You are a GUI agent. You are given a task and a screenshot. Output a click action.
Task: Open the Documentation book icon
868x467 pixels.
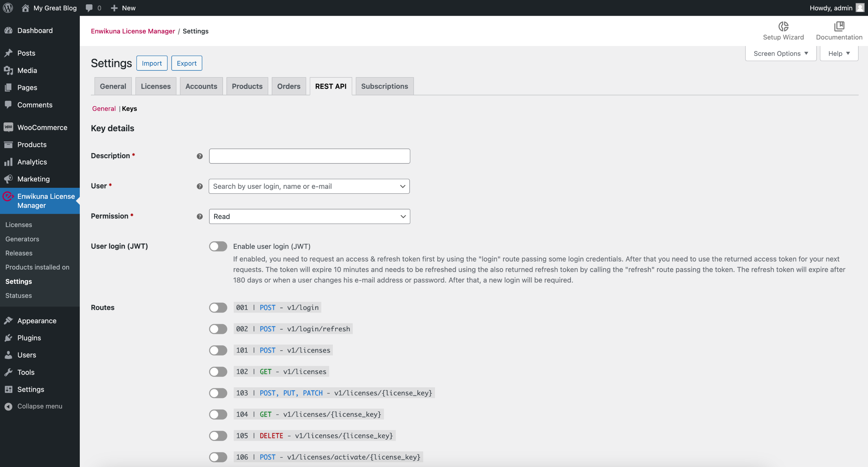point(839,26)
